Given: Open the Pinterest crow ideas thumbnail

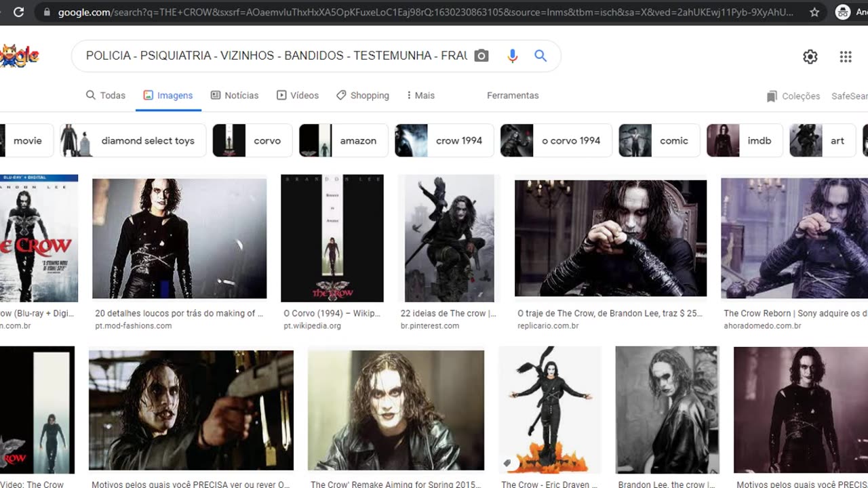Looking at the screenshot, I should coord(450,238).
